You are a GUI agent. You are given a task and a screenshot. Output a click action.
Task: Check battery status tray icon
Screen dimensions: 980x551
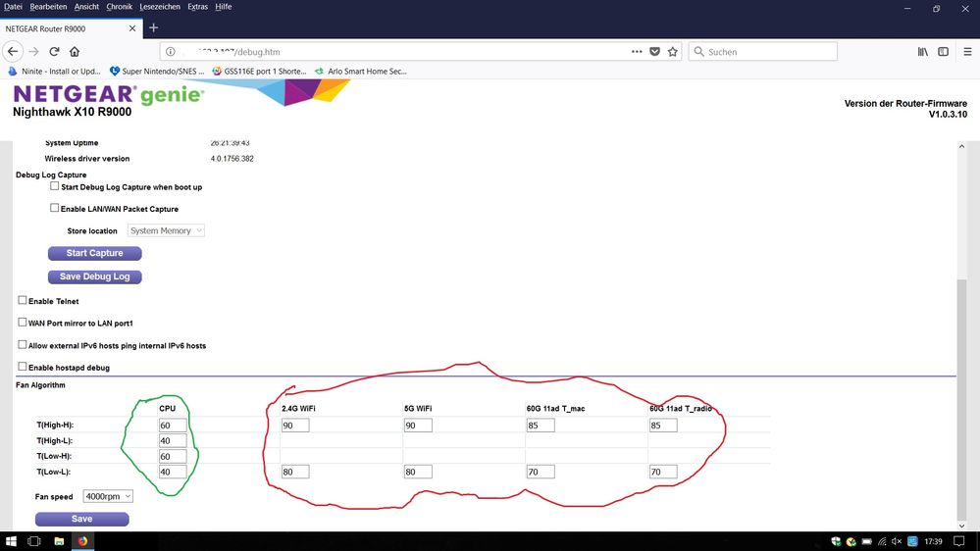coord(867,541)
